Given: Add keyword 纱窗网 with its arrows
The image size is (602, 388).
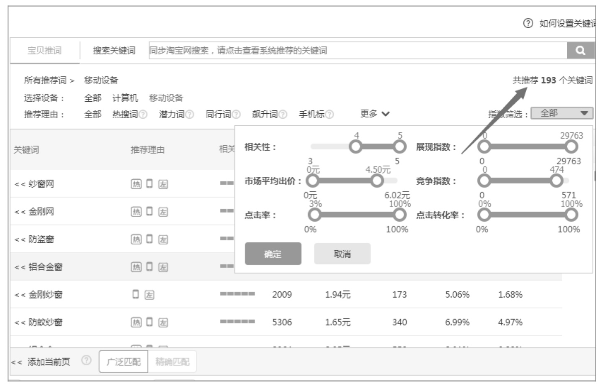Looking at the screenshot, I should (20, 185).
